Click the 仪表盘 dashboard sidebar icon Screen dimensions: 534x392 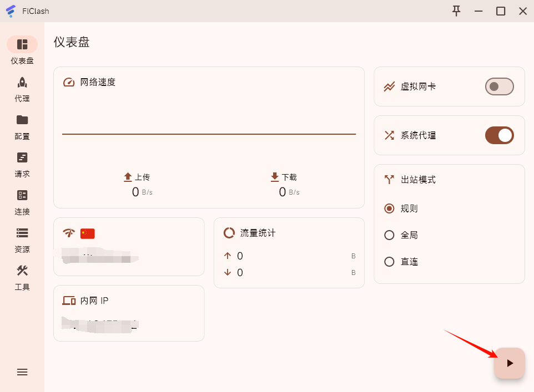pos(22,45)
